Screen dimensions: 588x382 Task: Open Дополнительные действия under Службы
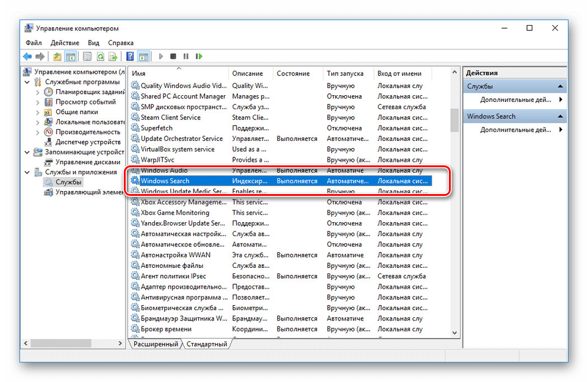515,99
